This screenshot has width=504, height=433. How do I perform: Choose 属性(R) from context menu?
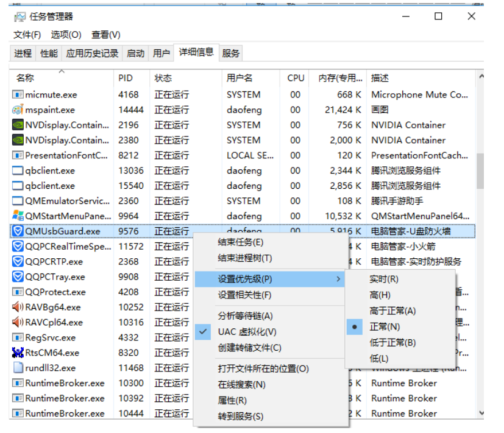coord(270,400)
